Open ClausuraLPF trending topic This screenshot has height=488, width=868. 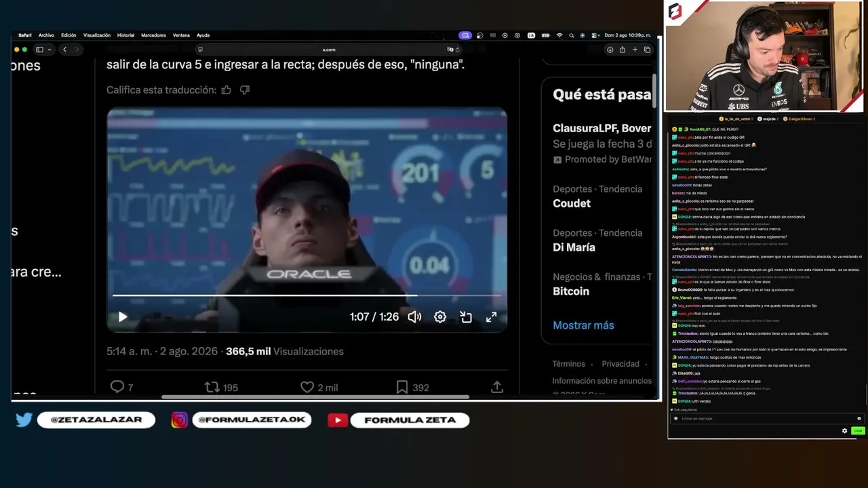click(602, 128)
